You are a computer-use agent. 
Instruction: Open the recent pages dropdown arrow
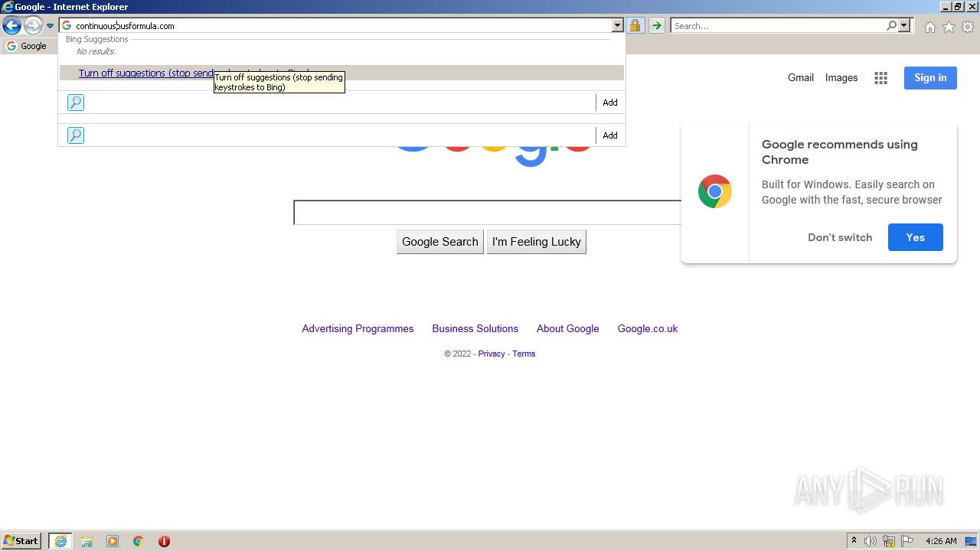tap(50, 26)
